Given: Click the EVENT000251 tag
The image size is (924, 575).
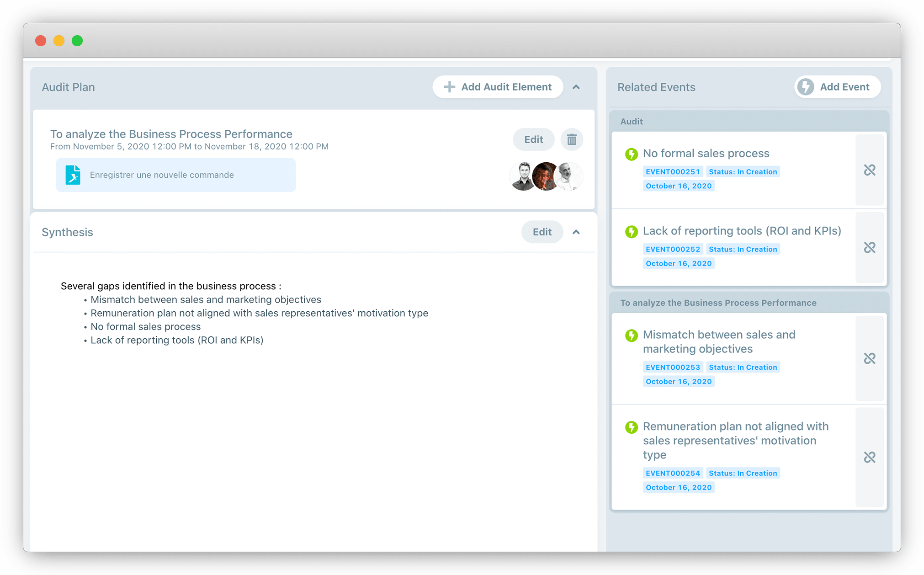Looking at the screenshot, I should [x=673, y=172].
